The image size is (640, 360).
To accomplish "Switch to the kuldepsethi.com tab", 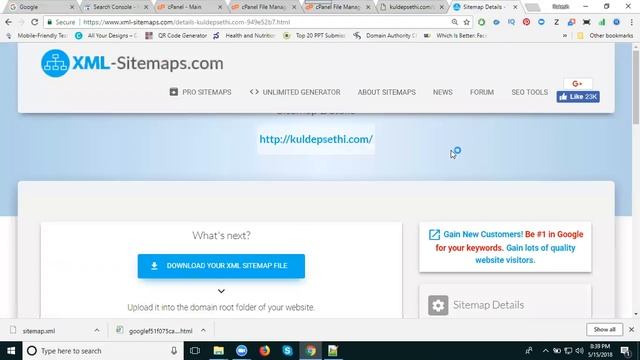I will tap(412, 7).
